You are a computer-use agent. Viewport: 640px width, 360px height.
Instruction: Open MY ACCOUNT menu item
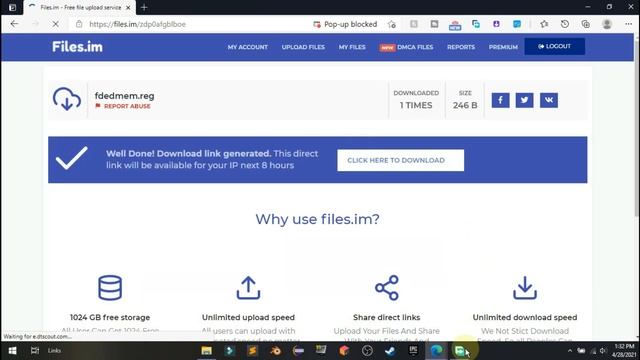tap(248, 47)
